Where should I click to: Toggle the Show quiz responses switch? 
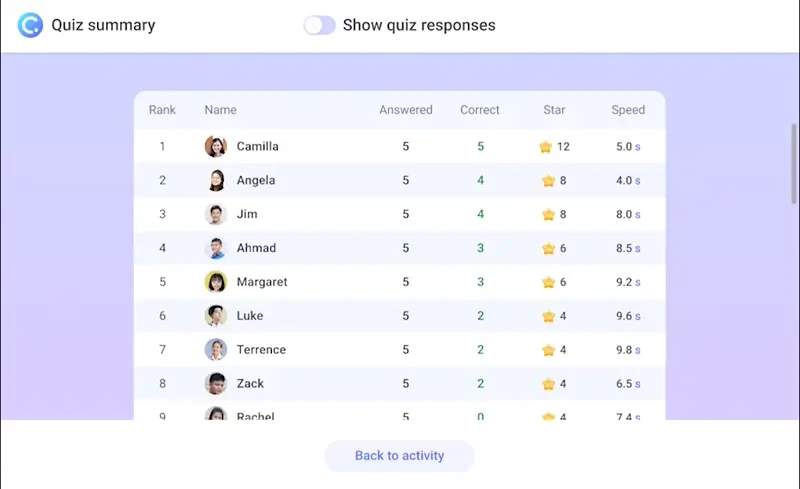click(x=319, y=25)
